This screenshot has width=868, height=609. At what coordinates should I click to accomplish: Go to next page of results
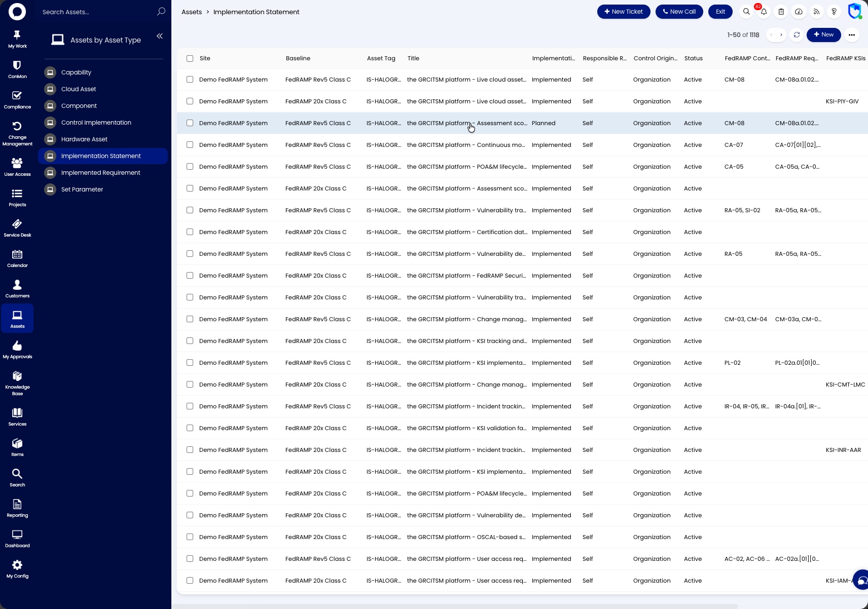coord(781,35)
